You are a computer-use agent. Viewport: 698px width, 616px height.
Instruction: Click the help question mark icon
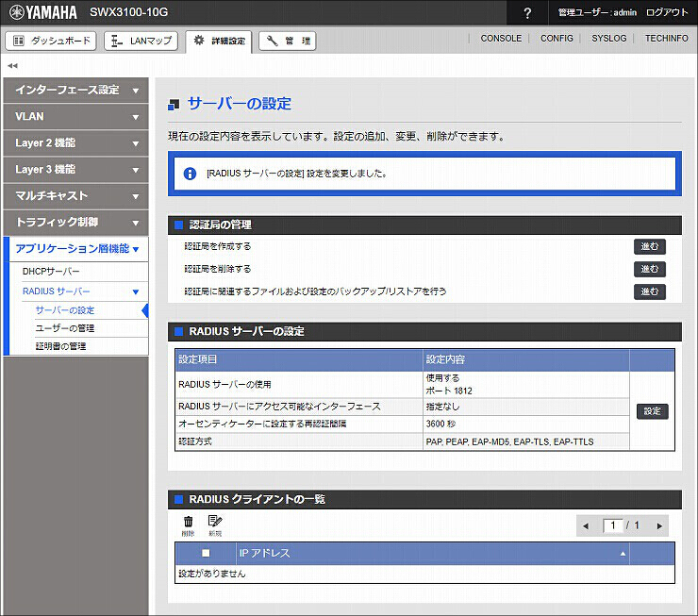tap(527, 13)
